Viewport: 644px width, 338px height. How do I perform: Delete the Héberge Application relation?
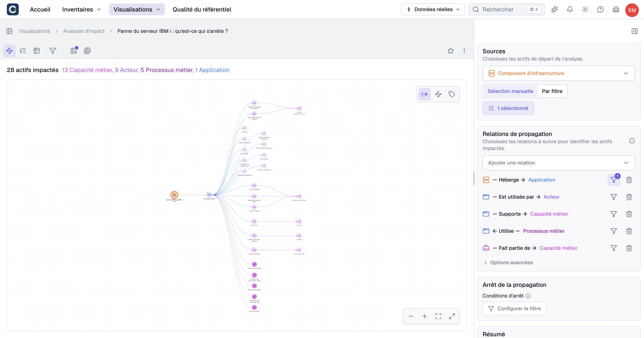(629, 180)
